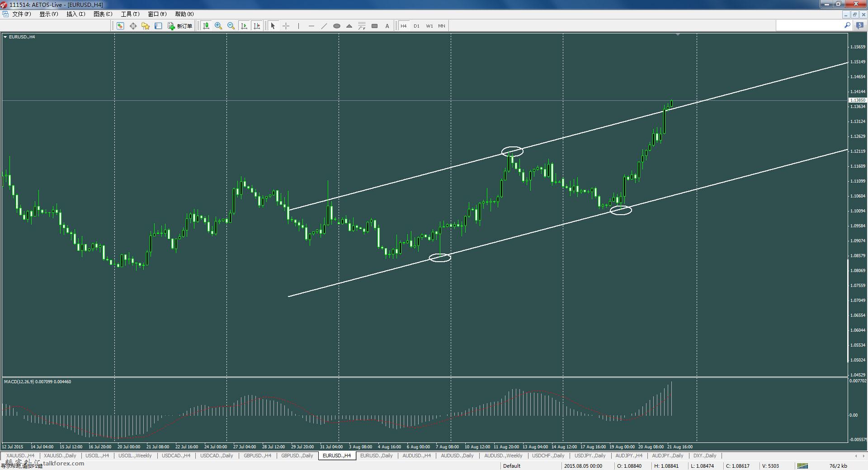Toggle chart auto scroll
The image size is (868, 470).
(244, 26)
